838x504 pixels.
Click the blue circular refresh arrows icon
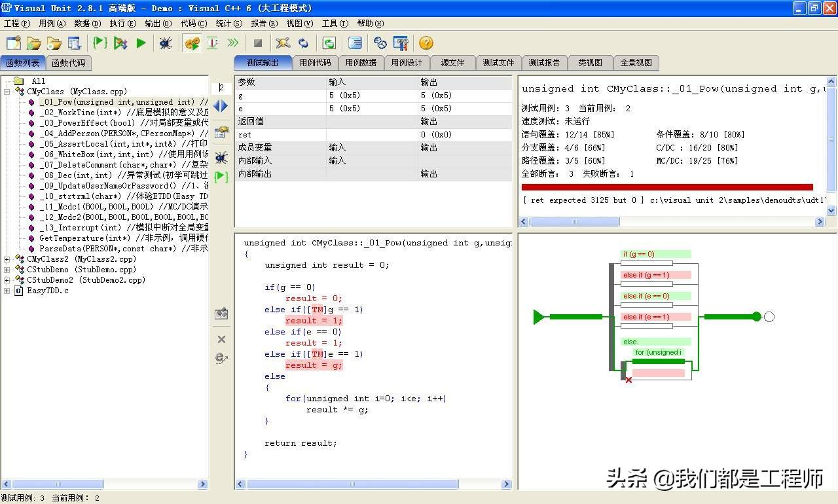[x=303, y=43]
